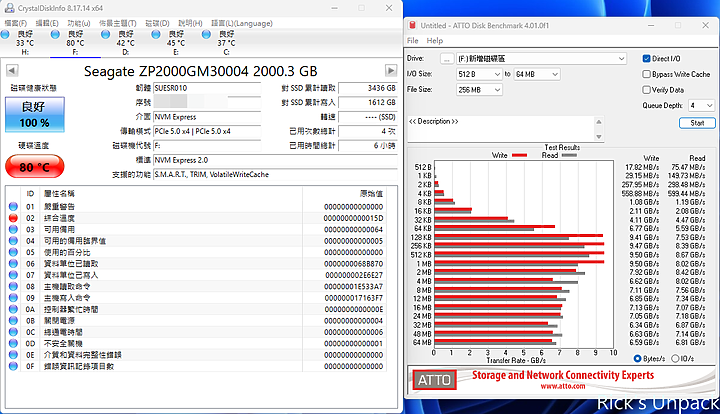This screenshot has width=720, height=414.
Task: Click status dot for attribute ID 0D
Action: click(13, 343)
